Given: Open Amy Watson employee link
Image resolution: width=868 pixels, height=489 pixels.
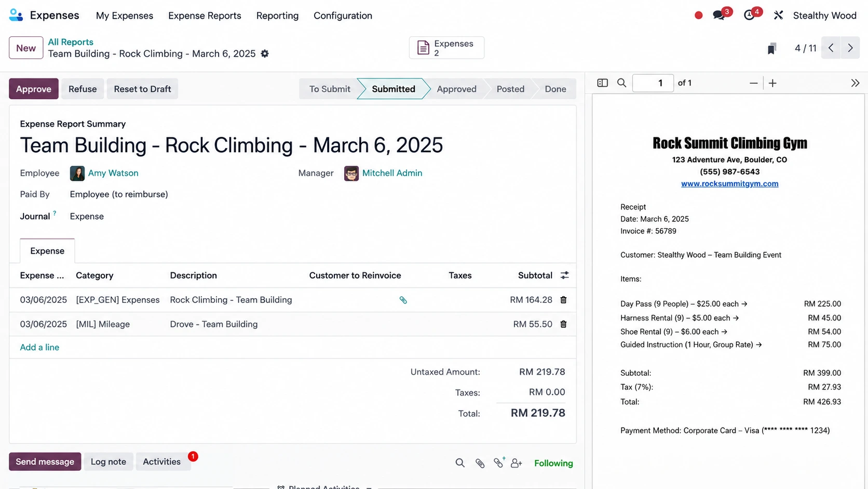Looking at the screenshot, I should pos(113,173).
